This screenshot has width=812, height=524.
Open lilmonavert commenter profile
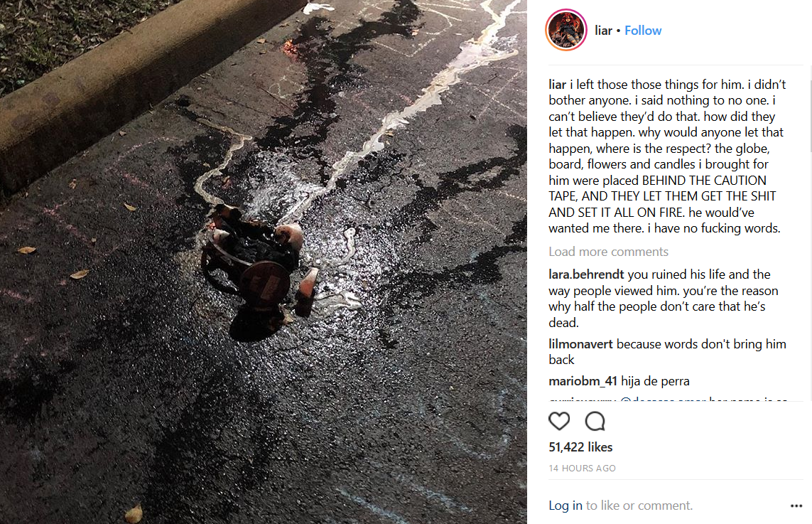click(x=580, y=344)
